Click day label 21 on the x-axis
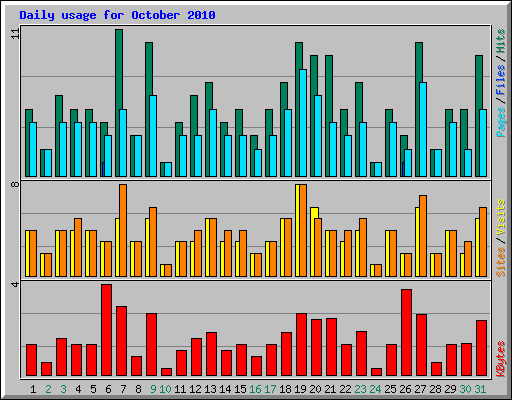 (330, 389)
